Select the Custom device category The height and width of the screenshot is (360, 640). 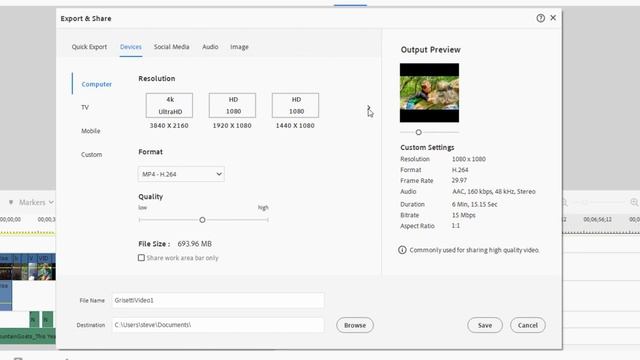(91, 155)
